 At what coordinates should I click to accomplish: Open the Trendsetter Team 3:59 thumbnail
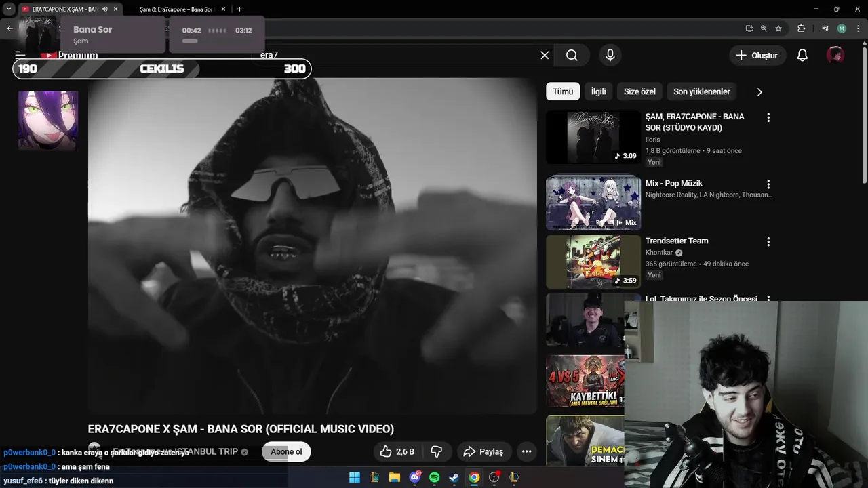(x=593, y=262)
